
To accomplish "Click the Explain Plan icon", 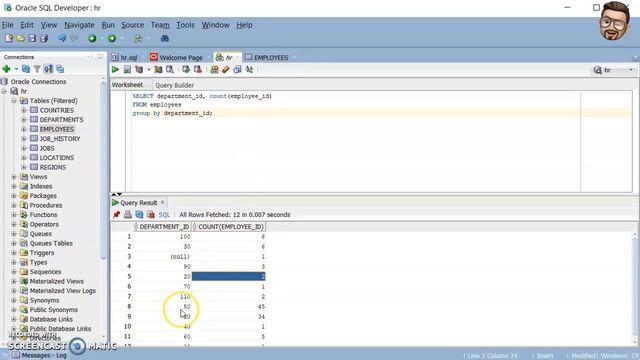I will (139, 69).
